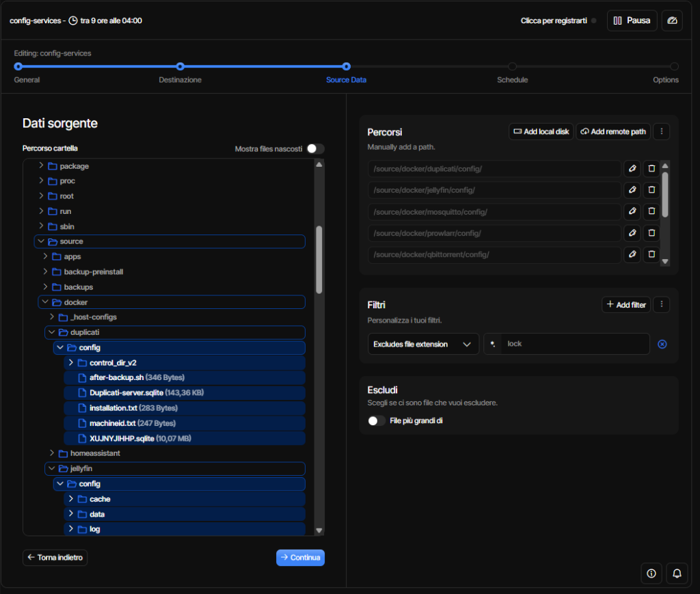Delete the /source/docker/duplicati/config/ path

click(651, 169)
